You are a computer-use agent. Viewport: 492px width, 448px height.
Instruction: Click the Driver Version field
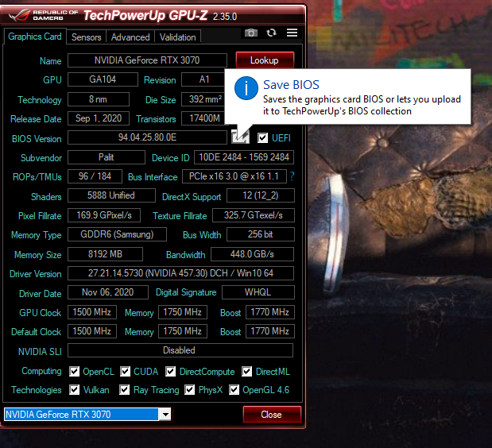pos(180,273)
